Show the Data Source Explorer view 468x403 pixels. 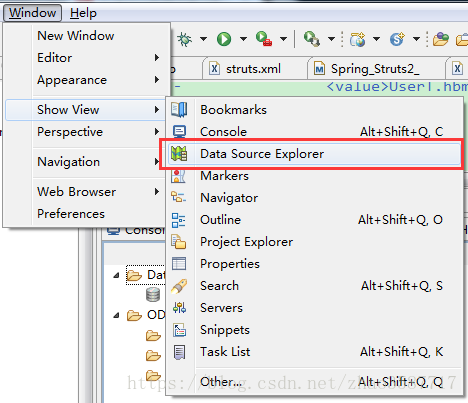click(314, 154)
